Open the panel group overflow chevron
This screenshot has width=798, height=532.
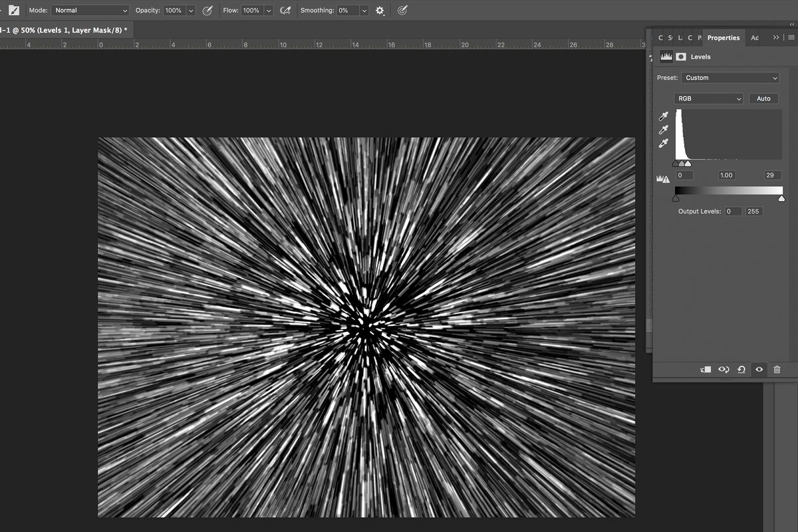775,37
